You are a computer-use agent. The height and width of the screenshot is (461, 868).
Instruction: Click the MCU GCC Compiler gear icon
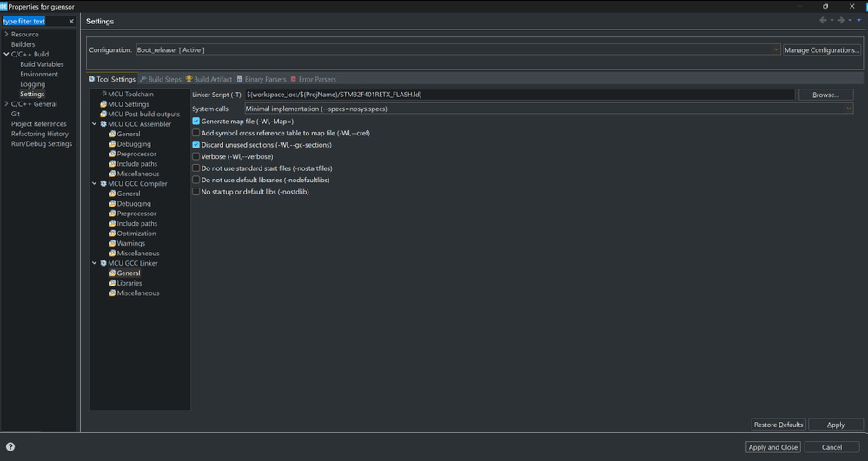[103, 184]
